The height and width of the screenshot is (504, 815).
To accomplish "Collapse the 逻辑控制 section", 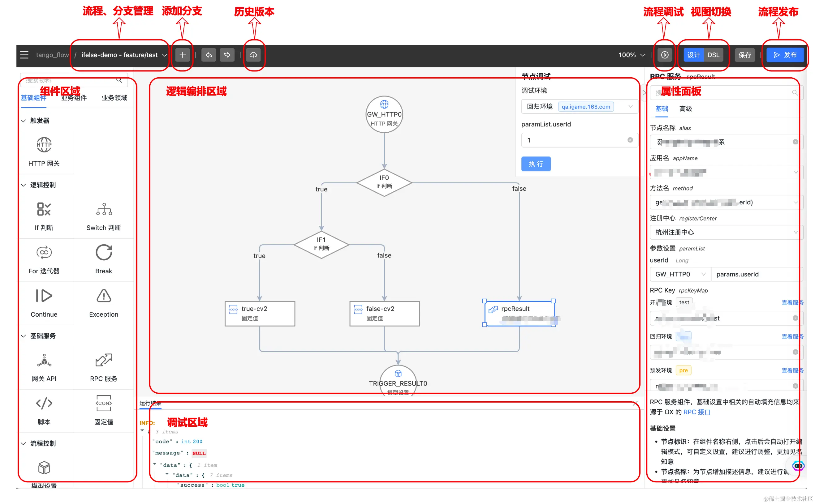I will [x=23, y=185].
